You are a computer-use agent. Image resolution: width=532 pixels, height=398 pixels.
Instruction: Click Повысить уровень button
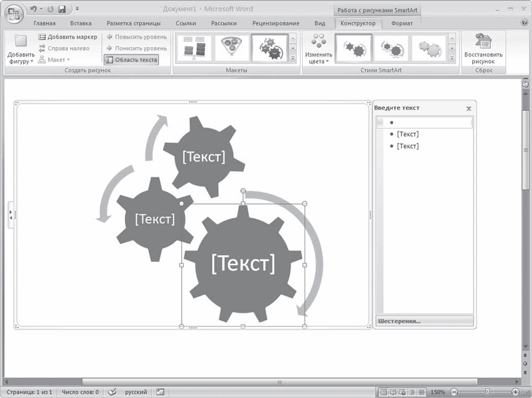point(137,37)
